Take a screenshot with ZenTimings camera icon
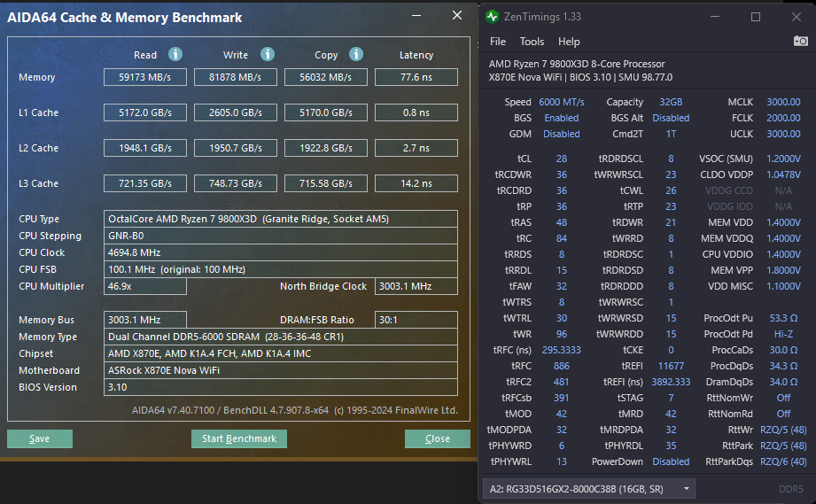This screenshot has height=504, width=816. (800, 41)
